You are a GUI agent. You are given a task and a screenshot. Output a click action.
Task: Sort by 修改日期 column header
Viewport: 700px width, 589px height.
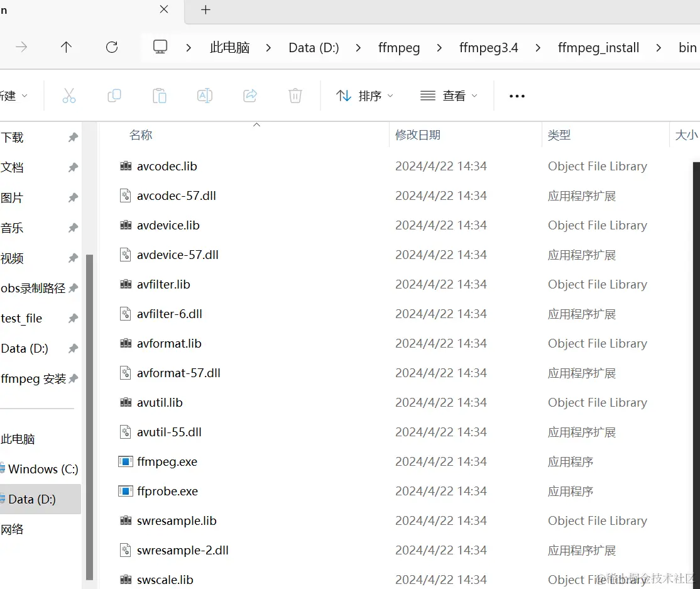(x=418, y=135)
